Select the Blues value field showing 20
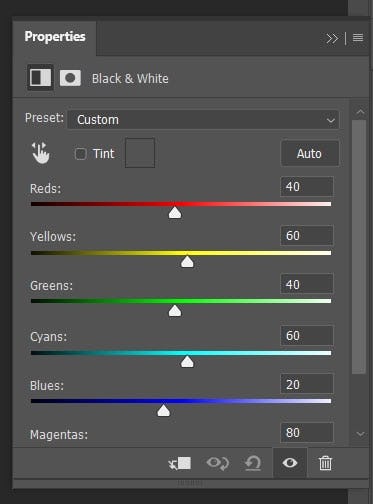 click(307, 384)
